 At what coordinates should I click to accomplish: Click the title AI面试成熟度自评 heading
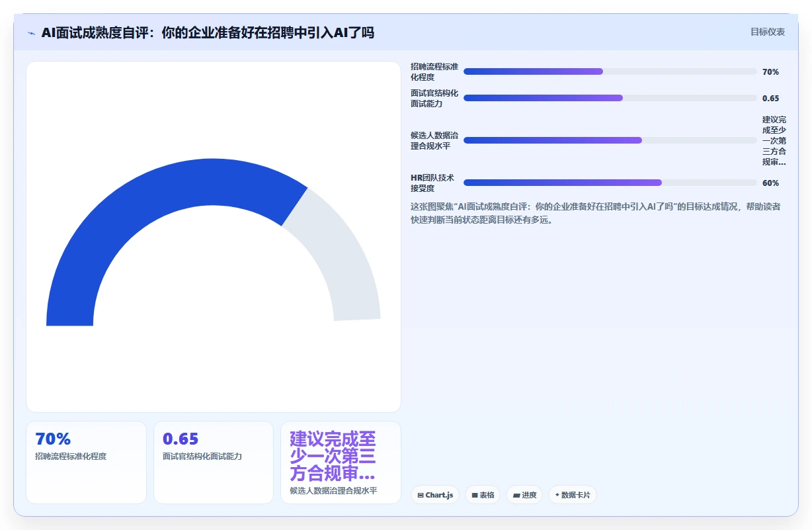208,32
